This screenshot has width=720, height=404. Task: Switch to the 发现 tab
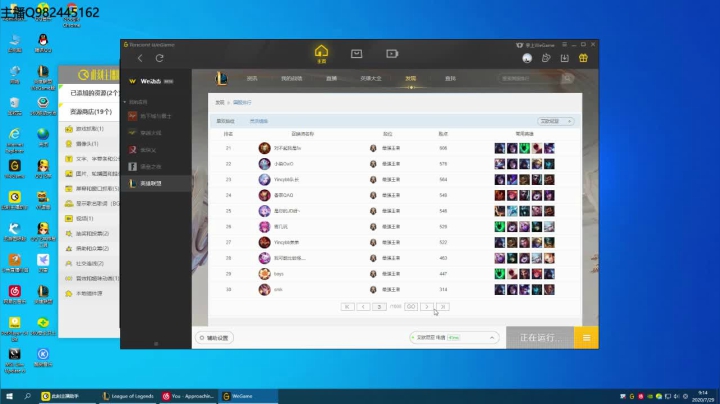411,79
